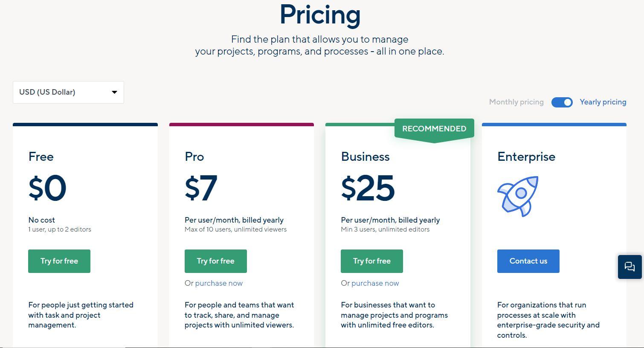Click the currency dropdown arrow

(x=114, y=92)
